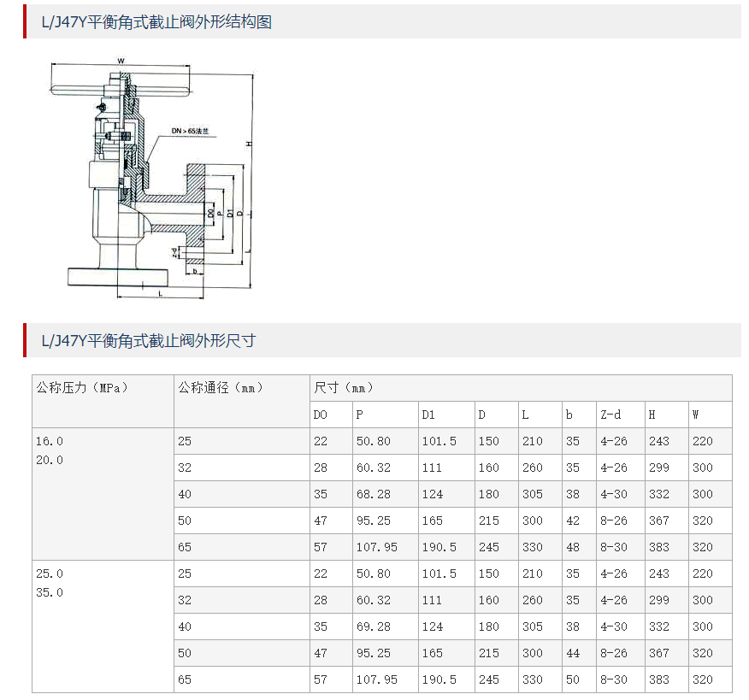Click the b value 42
Image resolution: width=749 pixels, height=700 pixels.
[x=572, y=521]
